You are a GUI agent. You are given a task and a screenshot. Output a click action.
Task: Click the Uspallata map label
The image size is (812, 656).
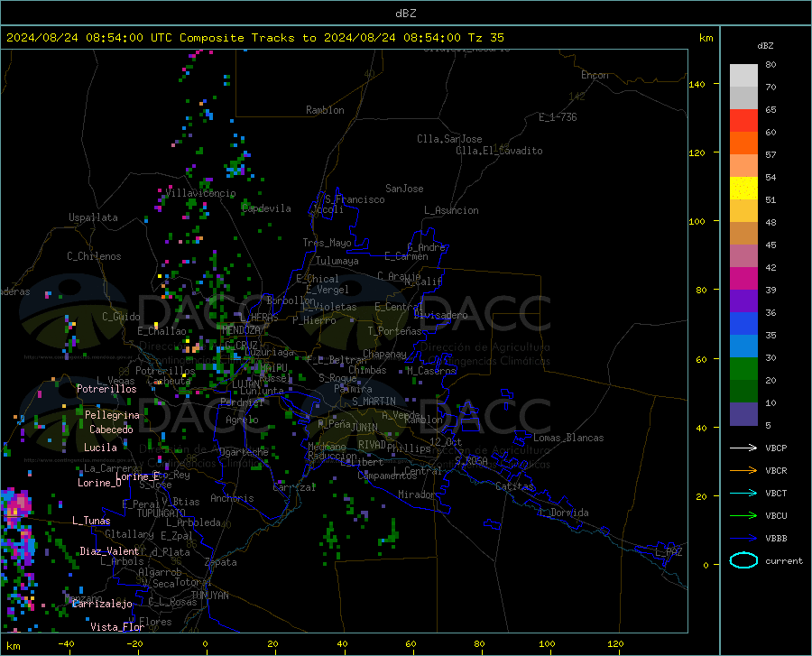(x=93, y=217)
